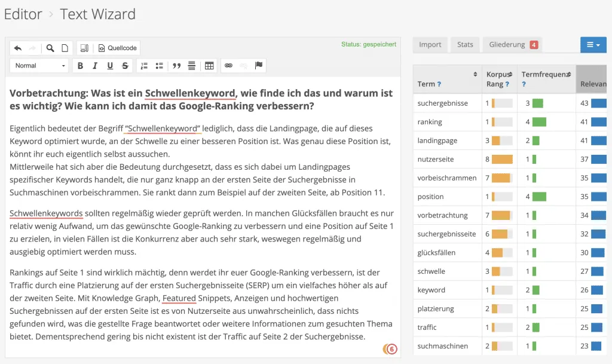
Task: Click the term 'vorbetrachtung' in table
Action: (442, 215)
